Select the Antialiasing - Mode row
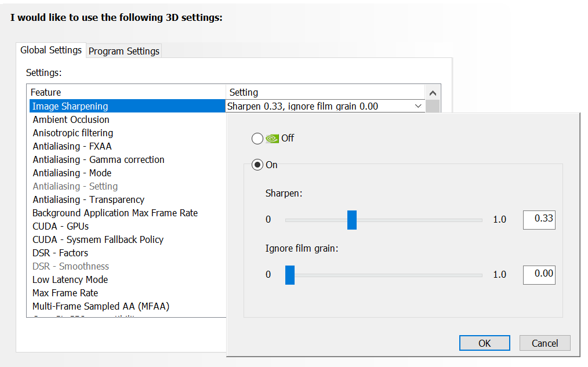 click(x=128, y=173)
